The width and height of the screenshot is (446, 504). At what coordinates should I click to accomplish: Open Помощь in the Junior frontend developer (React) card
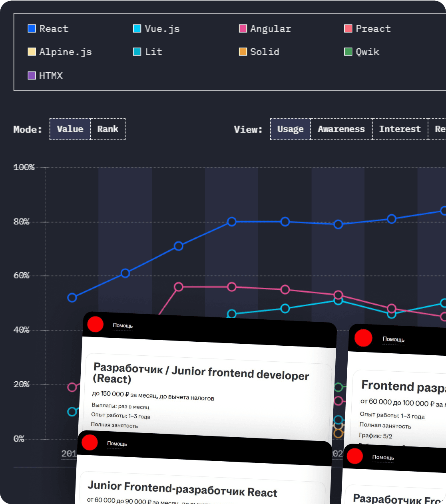click(x=123, y=326)
